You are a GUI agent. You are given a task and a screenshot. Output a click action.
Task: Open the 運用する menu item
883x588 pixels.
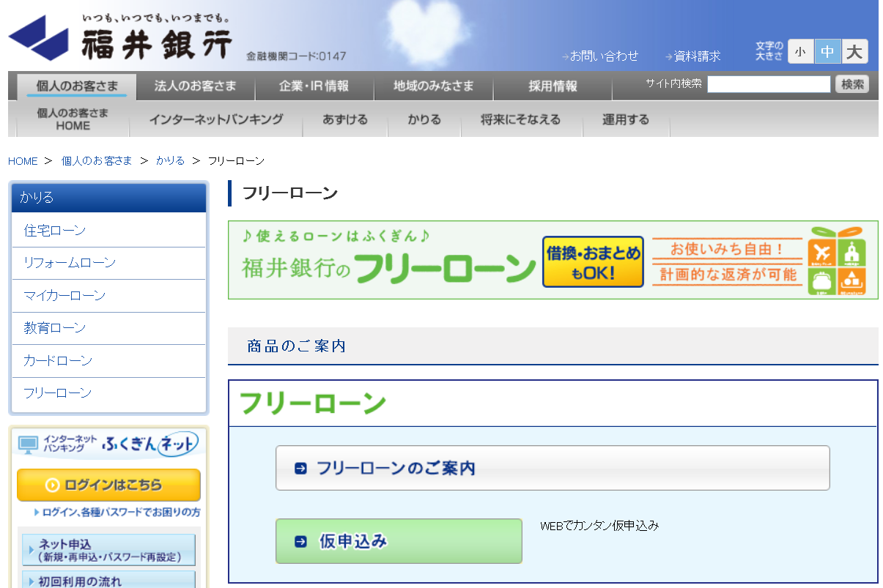[x=626, y=119]
